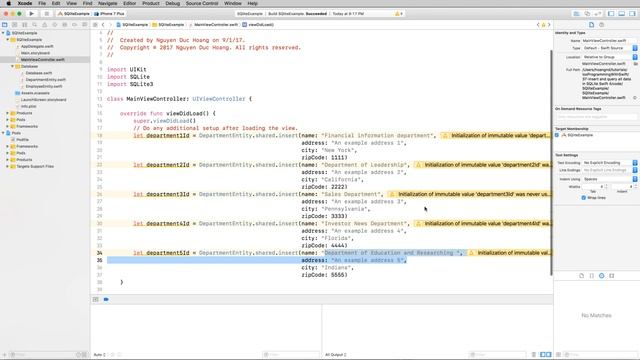Viewport: 640px width, 360px height.
Task: Run the project with the Play button
Action: click(x=31, y=13)
